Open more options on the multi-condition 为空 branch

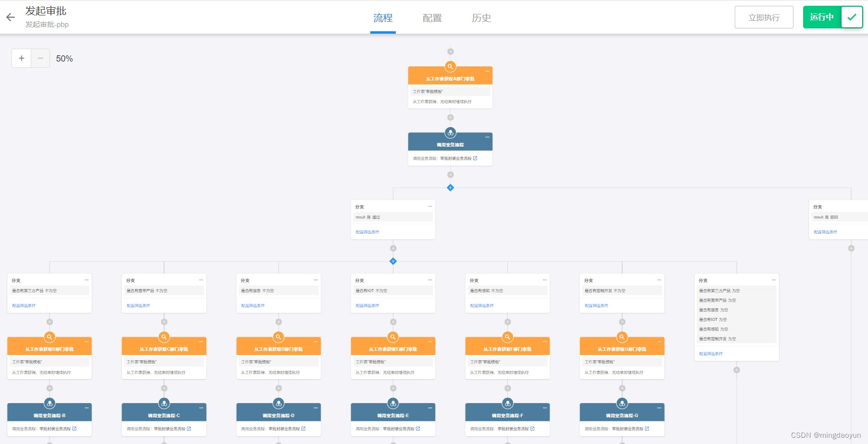tap(773, 280)
